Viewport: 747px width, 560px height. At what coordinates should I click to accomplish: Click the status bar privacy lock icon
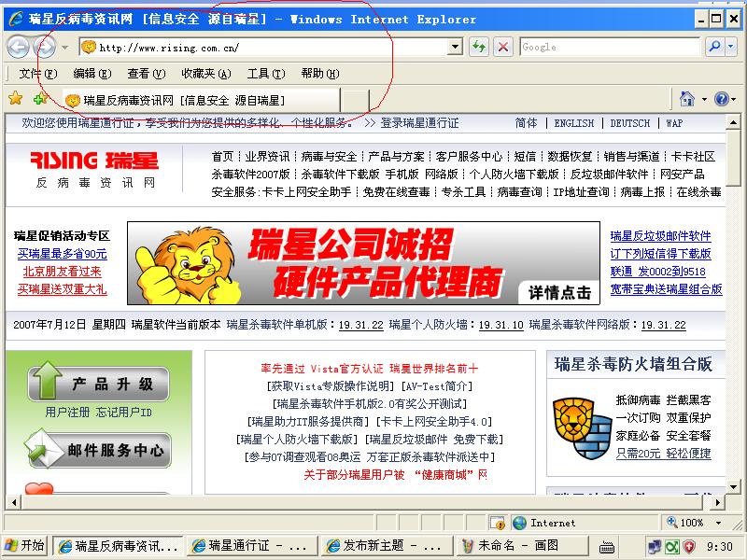click(x=498, y=523)
